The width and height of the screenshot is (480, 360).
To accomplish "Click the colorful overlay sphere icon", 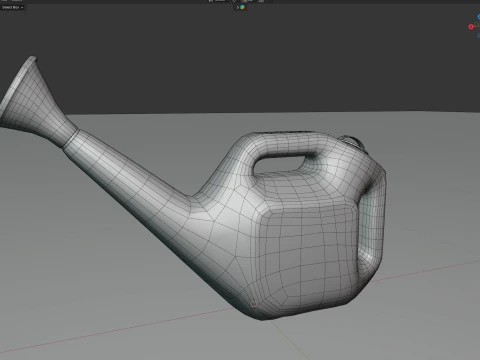I will tap(242, 7).
